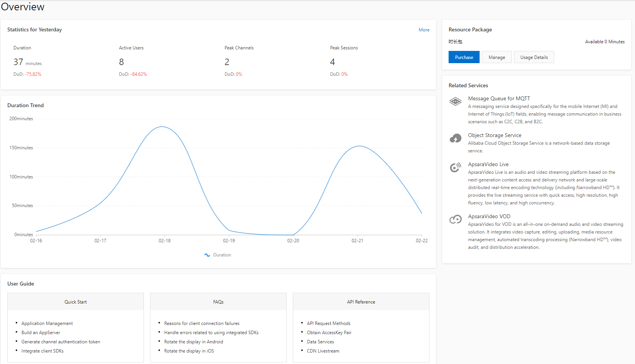Open the Message Queue for MQTT link
635x364 pixels.
(x=499, y=98)
